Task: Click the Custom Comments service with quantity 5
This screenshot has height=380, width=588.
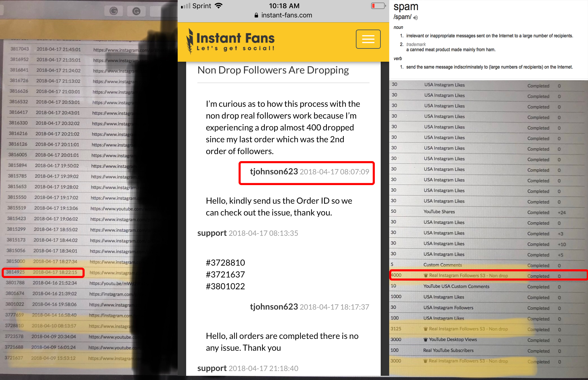Action: [443, 265]
